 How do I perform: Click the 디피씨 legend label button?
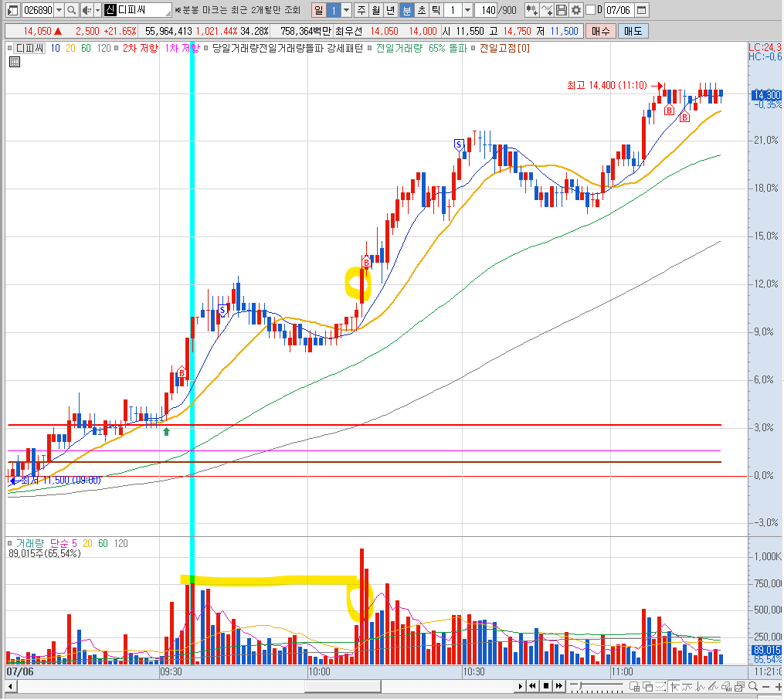click(x=29, y=48)
